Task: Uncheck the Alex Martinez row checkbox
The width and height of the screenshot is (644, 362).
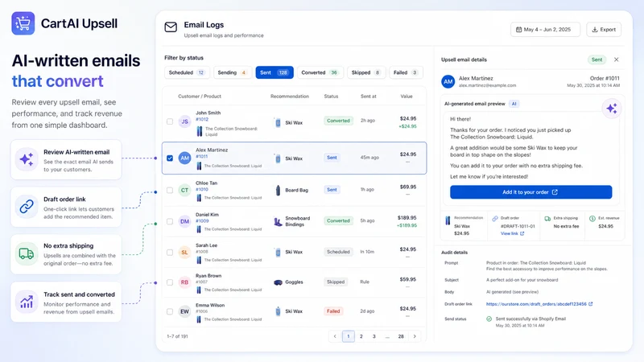Action: pyautogui.click(x=170, y=158)
